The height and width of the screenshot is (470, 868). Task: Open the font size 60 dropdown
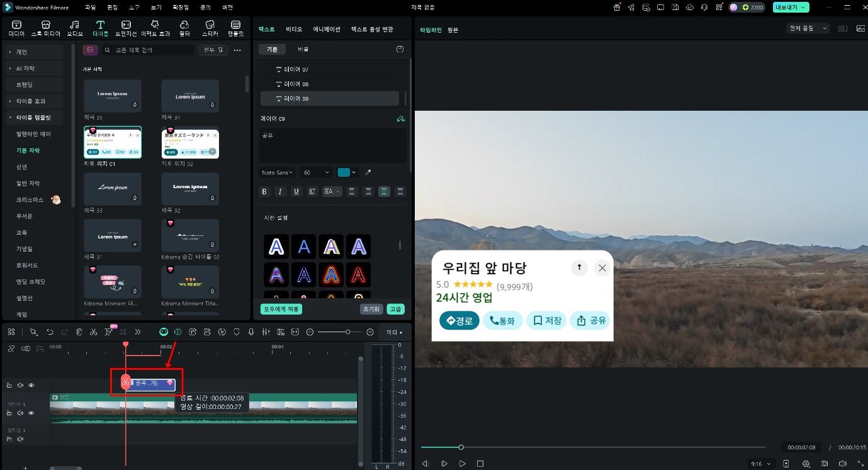315,172
